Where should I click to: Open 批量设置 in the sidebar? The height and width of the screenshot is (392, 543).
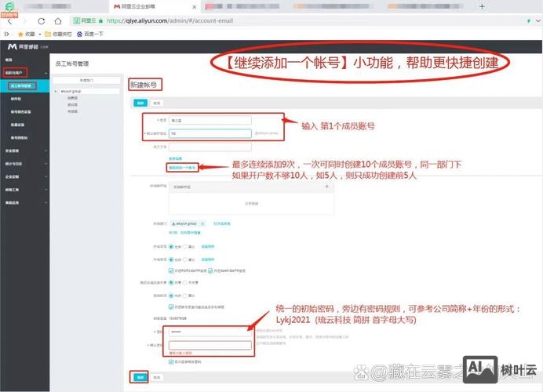(17, 125)
